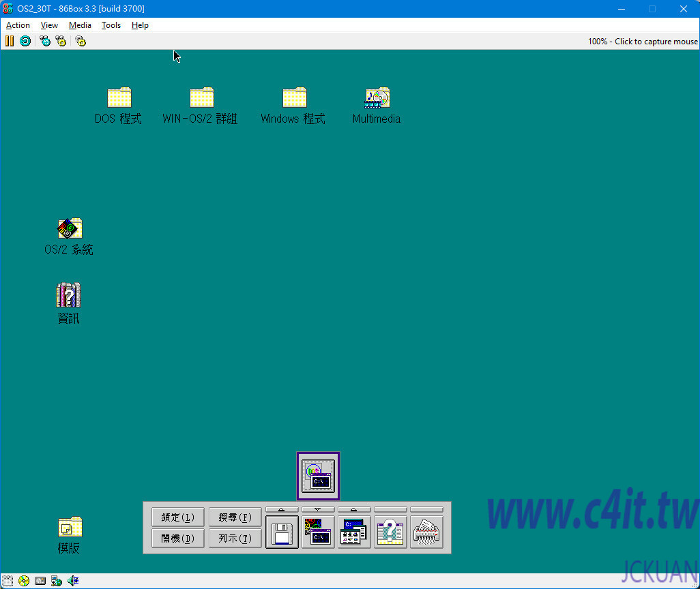This screenshot has width=700, height=589.
Task: Open the Help menu
Action: point(140,25)
